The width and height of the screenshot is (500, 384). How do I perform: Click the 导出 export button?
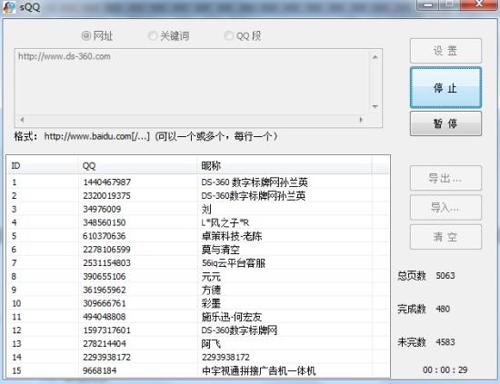point(446,178)
